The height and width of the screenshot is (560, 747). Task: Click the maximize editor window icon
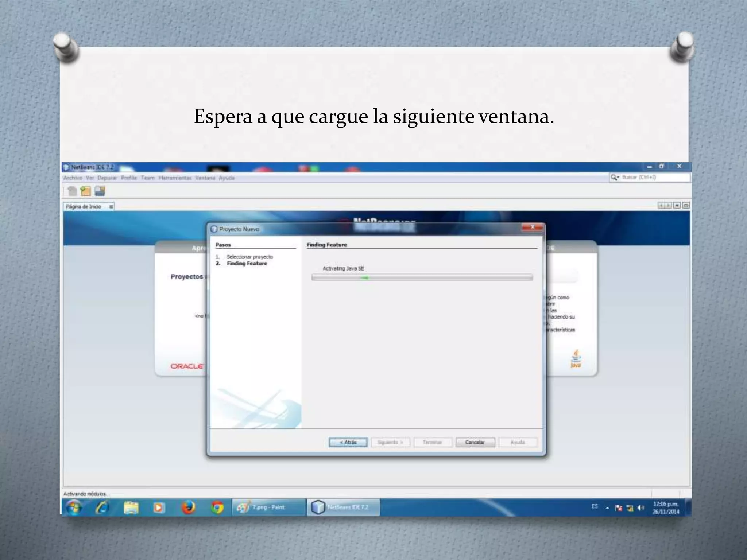coord(686,206)
